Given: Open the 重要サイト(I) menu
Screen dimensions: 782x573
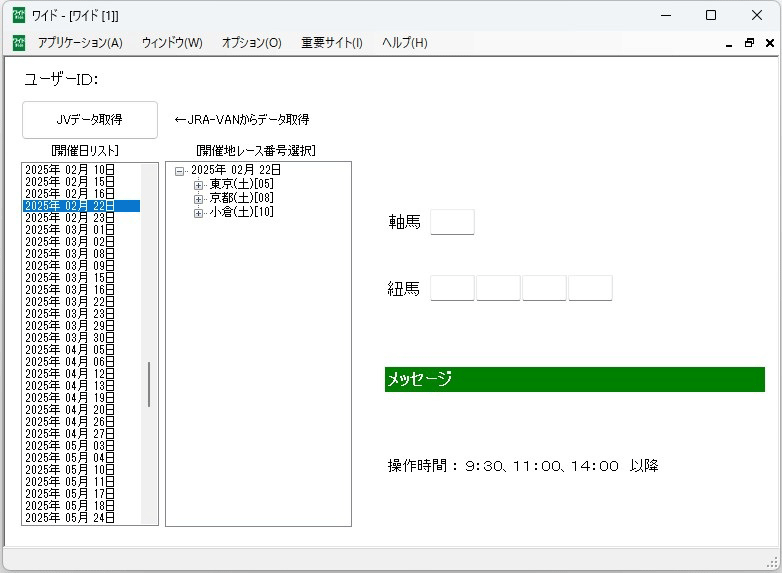Looking at the screenshot, I should click(332, 43).
